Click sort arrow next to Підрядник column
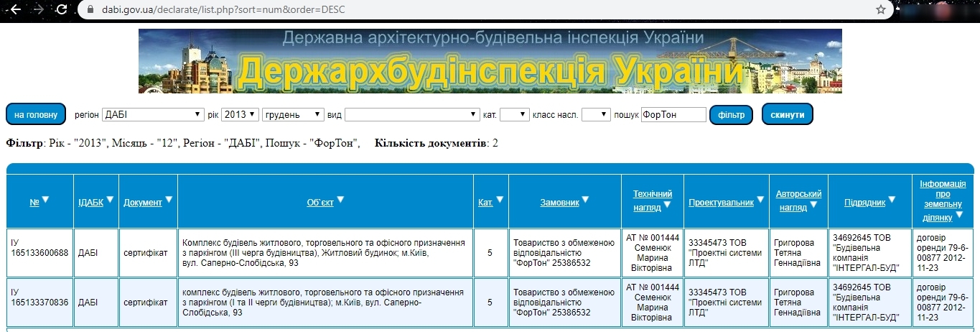The image size is (980, 332). [892, 200]
